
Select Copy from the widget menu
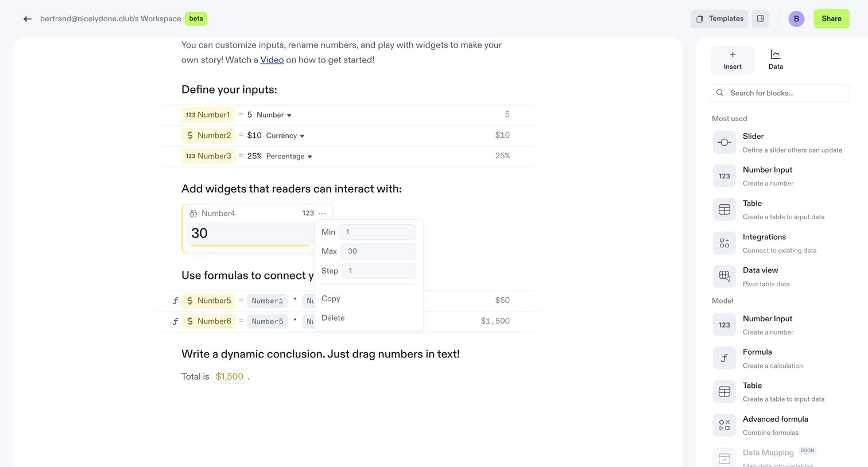331,299
